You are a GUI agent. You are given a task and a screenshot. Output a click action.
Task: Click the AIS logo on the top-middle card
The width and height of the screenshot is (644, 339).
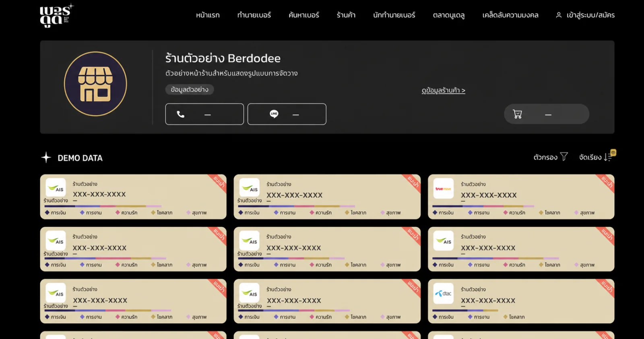pos(250,188)
